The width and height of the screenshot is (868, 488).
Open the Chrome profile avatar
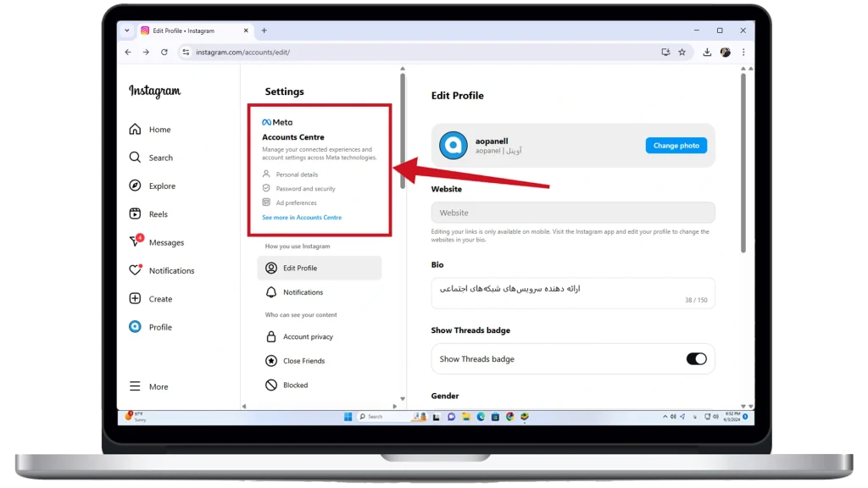point(726,52)
